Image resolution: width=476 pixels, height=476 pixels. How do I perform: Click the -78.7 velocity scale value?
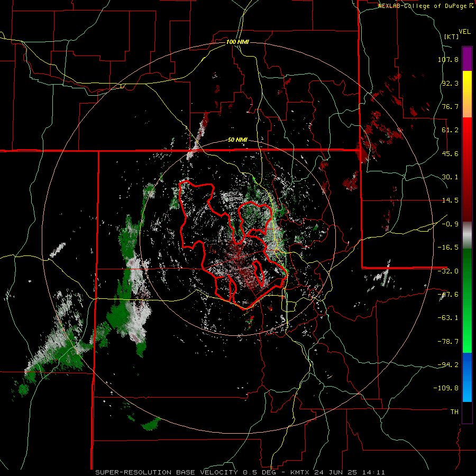tap(448, 342)
